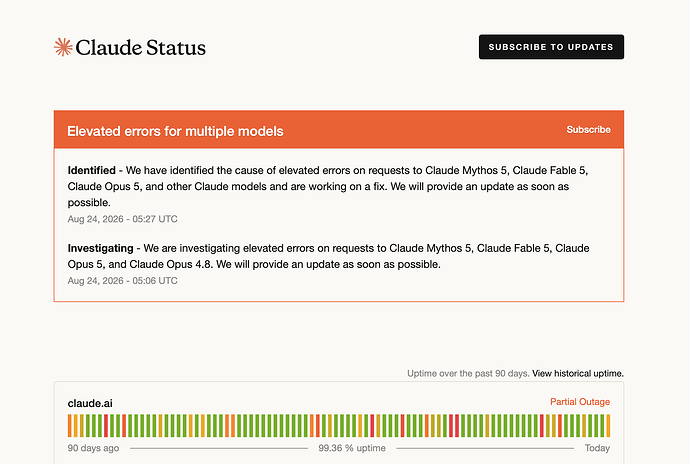Screen dimensions: 690x464
Task: Open the Elevated errors for multiple models incident
Action: coord(175,131)
